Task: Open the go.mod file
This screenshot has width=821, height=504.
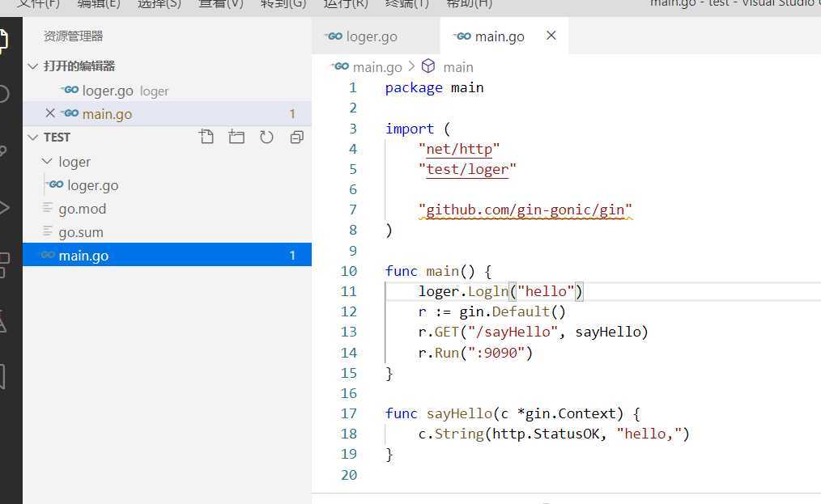Action: [x=168, y=208]
